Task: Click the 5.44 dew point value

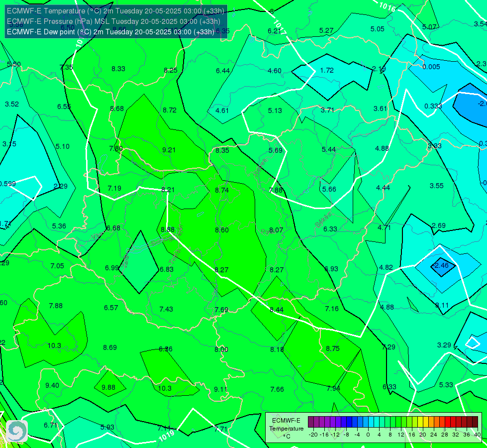Action: click(329, 149)
